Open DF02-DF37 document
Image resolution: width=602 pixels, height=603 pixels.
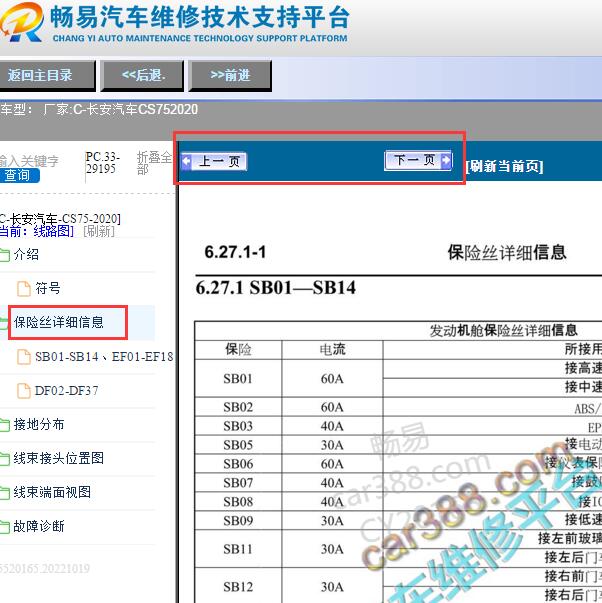[x=66, y=391]
